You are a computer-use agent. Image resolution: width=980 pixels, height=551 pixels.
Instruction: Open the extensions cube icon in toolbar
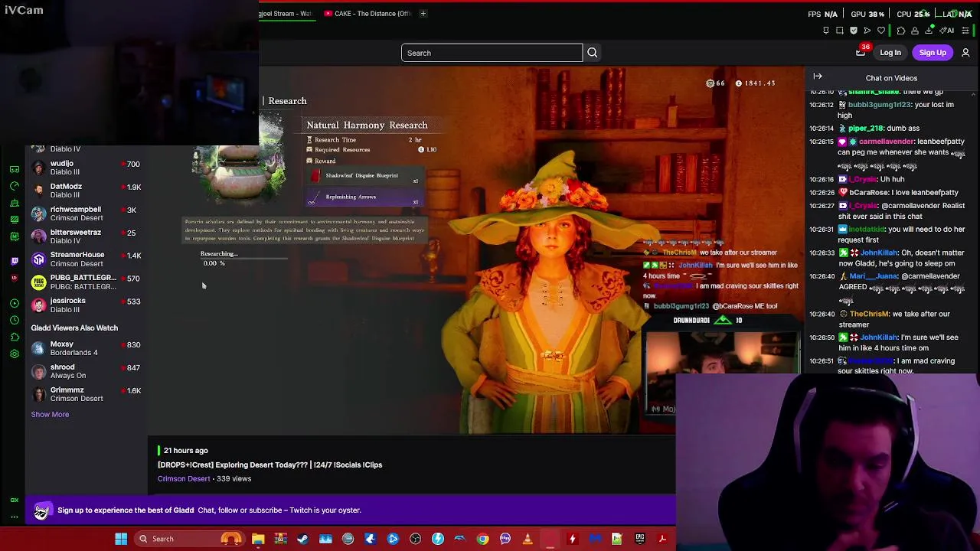click(x=901, y=31)
